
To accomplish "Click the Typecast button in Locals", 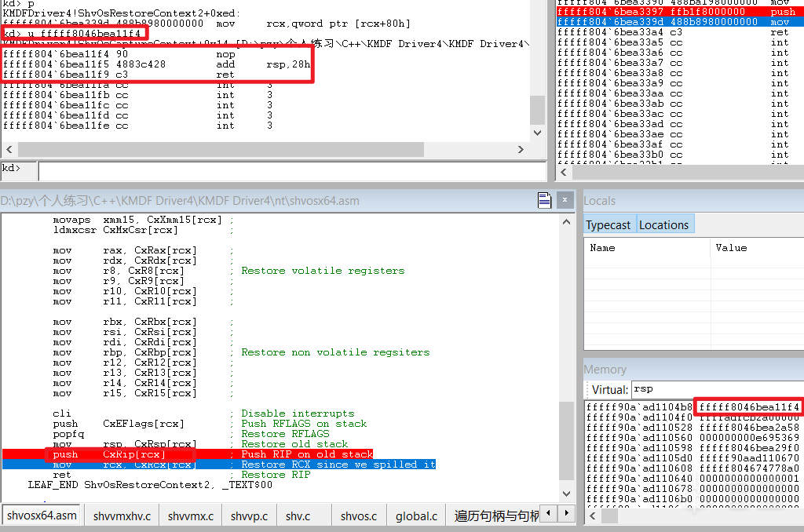I will tap(608, 224).
